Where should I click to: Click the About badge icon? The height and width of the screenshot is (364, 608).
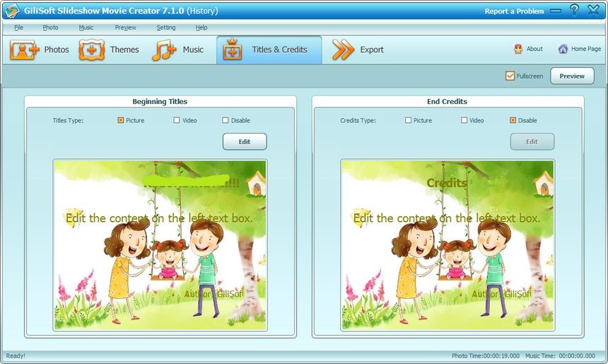click(x=518, y=49)
